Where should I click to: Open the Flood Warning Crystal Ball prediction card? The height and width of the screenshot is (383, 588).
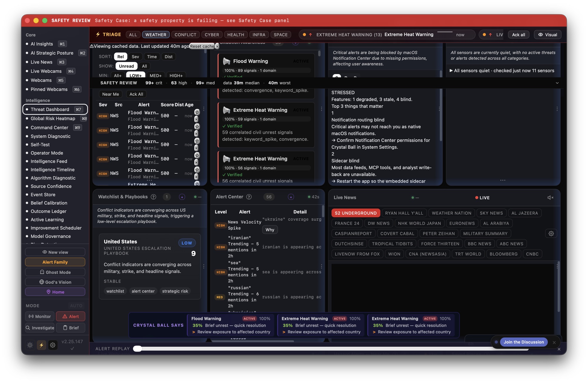tap(231, 325)
